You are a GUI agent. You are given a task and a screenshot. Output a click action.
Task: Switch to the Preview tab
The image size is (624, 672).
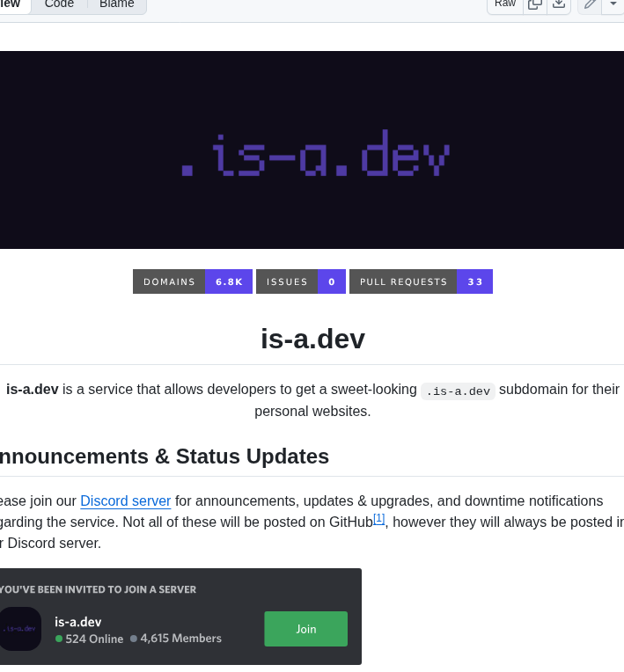pyautogui.click(x=14, y=4)
